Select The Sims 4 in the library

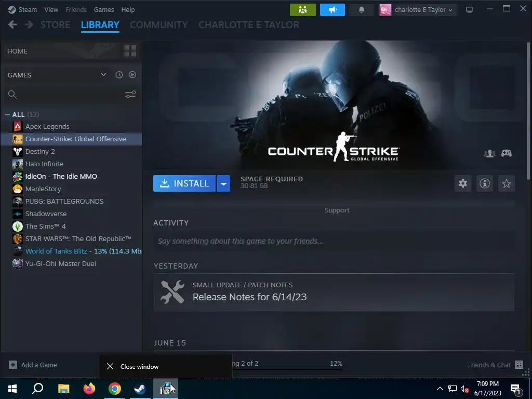click(x=71, y=227)
